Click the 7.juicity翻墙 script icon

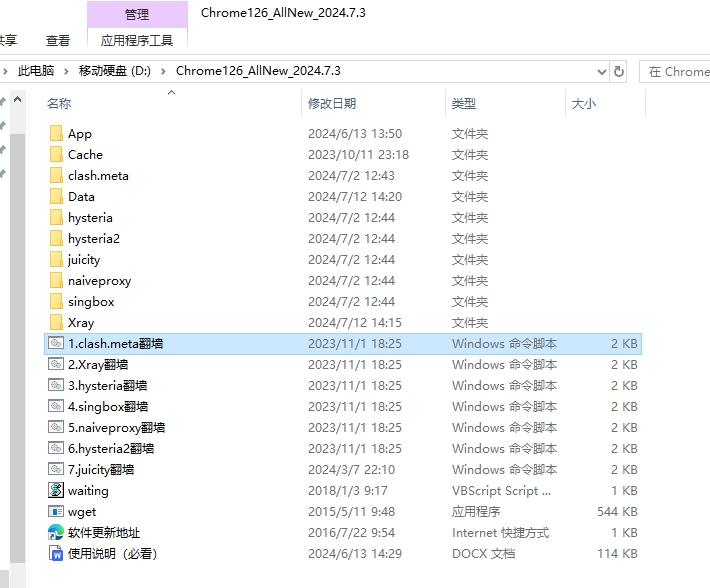(56, 469)
